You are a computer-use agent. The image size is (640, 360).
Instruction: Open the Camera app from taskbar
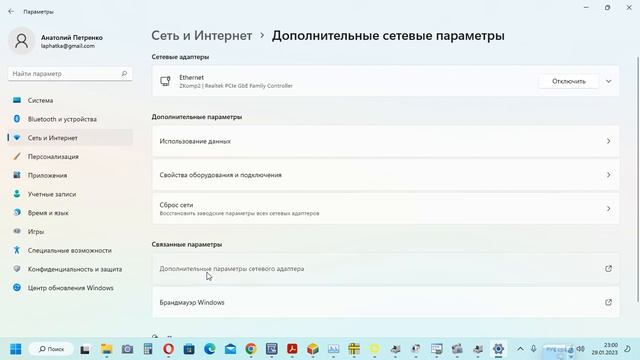click(127, 349)
